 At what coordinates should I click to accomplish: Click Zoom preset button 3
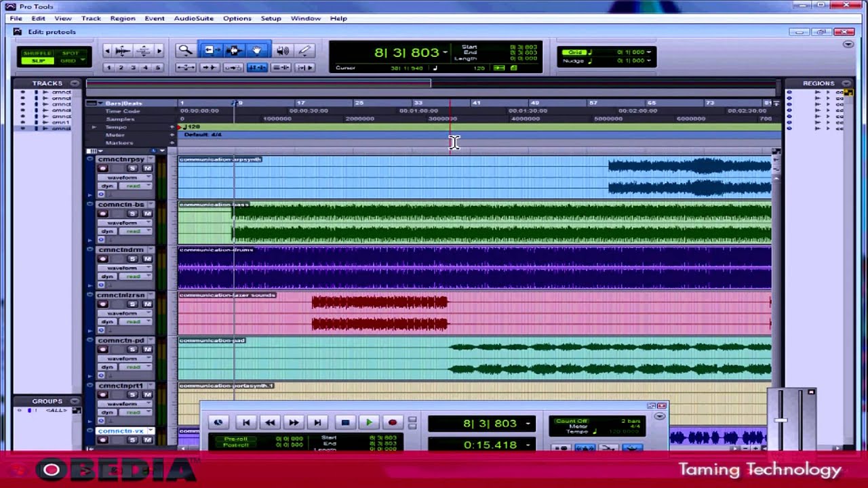click(133, 67)
